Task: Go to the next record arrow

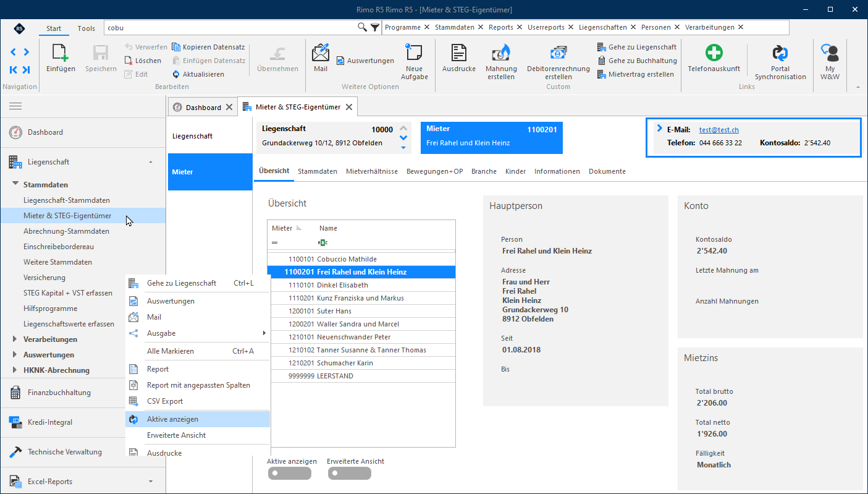Action: click(26, 52)
